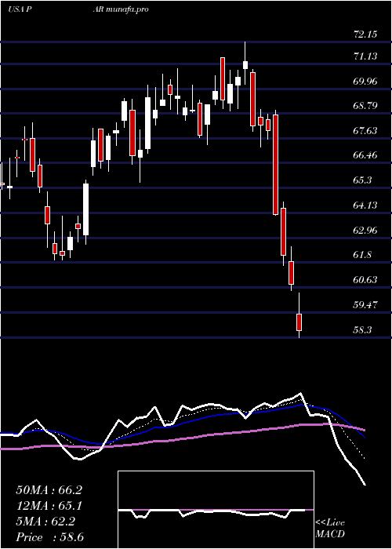The height and width of the screenshot is (549, 392).
Task: Click the 69.96 price axis label
Action: click(365, 82)
